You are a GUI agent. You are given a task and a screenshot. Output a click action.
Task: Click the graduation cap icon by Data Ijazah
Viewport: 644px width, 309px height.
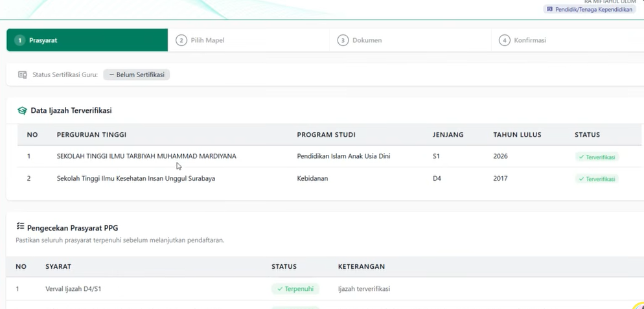click(22, 111)
